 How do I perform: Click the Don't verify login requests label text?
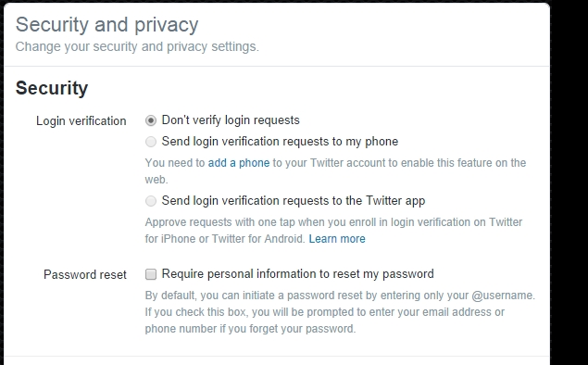click(231, 120)
